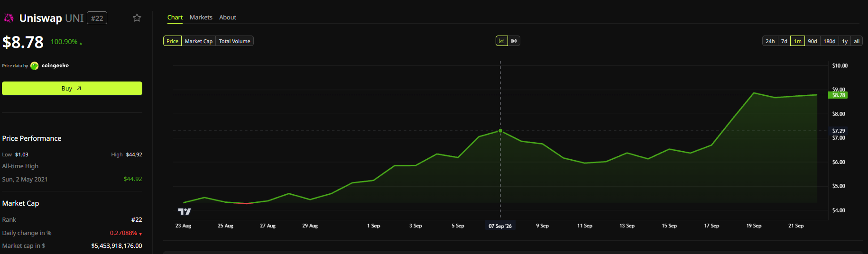Click the All-time High label
This screenshot has height=254, width=868.
pos(20,166)
